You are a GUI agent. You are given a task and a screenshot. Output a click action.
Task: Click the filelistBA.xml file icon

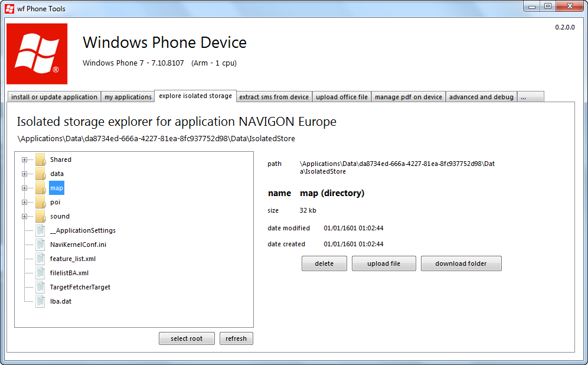(x=40, y=273)
